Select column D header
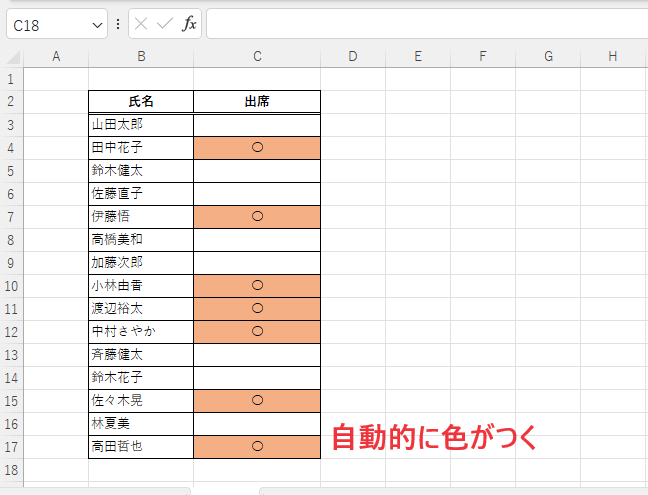The image size is (648, 495). click(x=353, y=56)
